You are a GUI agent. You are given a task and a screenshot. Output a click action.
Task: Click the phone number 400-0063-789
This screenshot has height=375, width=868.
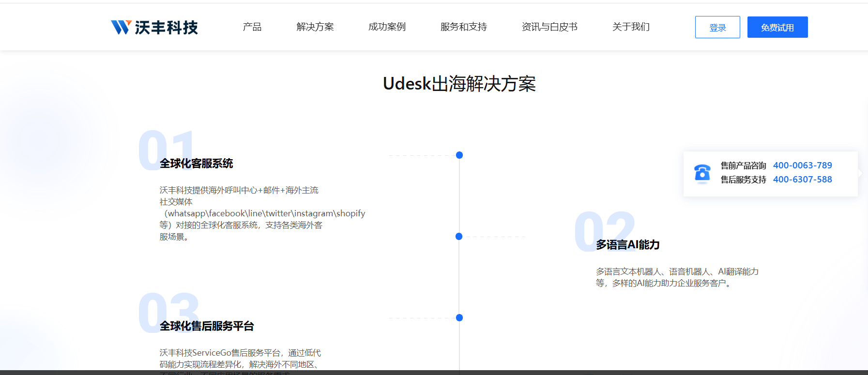(x=803, y=165)
